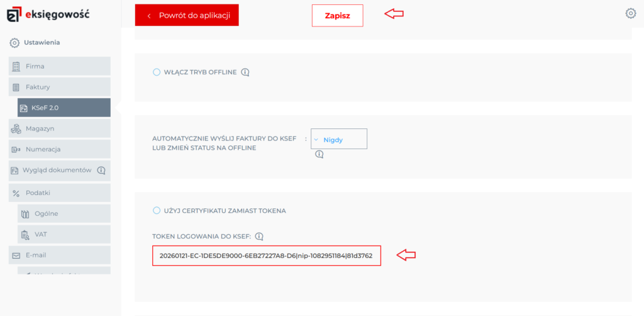Click info icon beside KSeF login token label
This screenshot has height=316, width=644.
coord(259,237)
